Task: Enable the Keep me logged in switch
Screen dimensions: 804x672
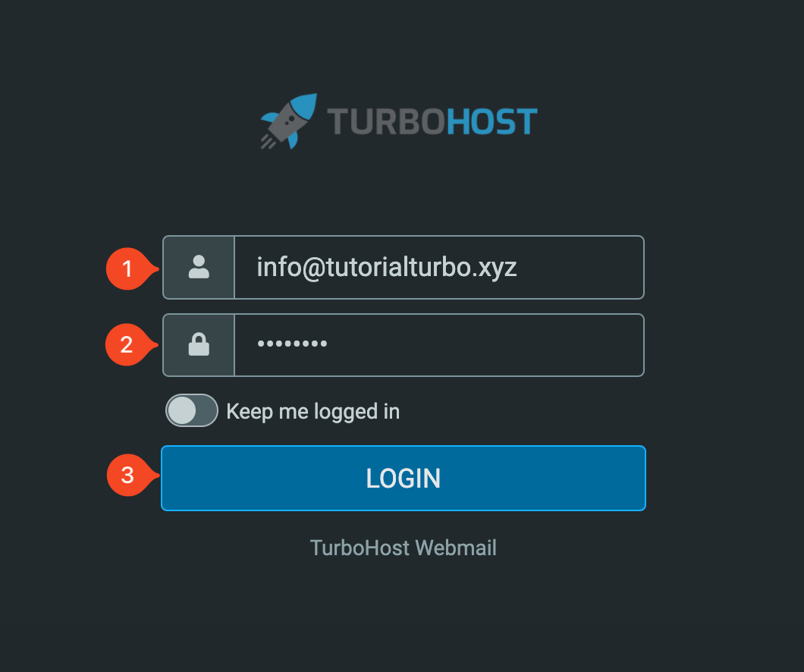Action: tap(192, 410)
